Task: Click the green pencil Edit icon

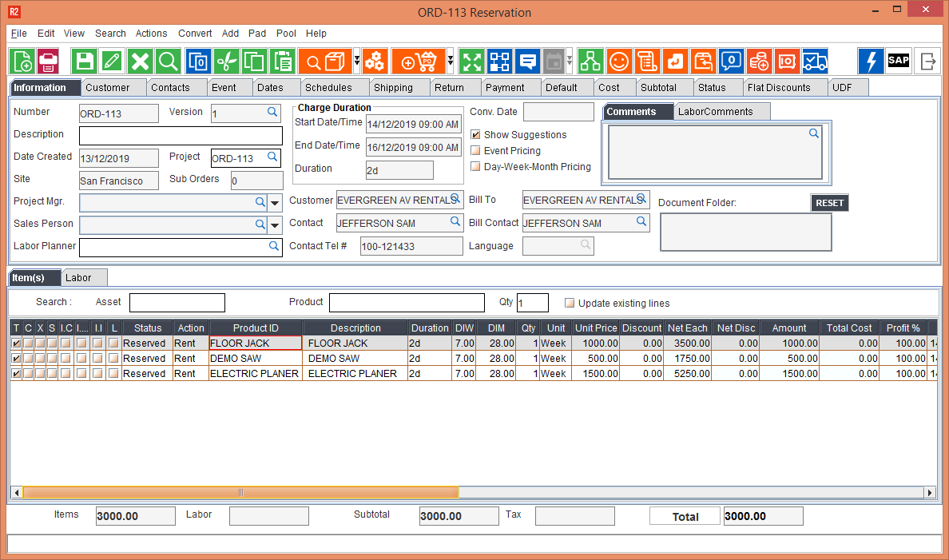Action: click(x=112, y=62)
